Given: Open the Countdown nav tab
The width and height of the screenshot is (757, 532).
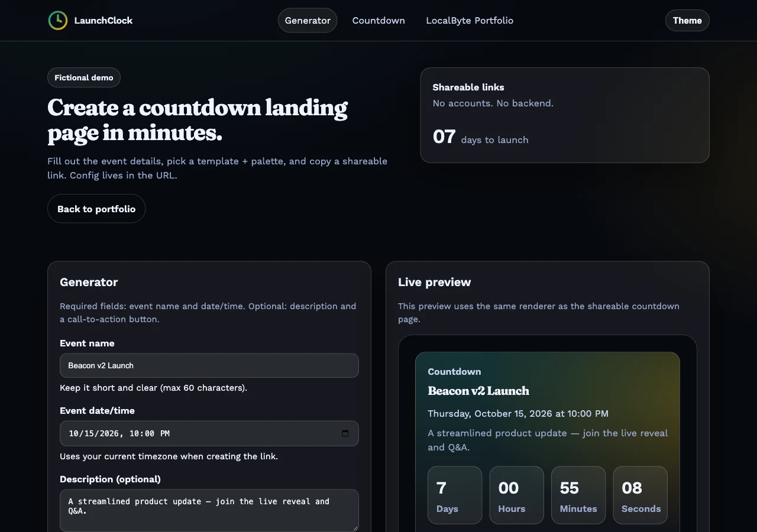Looking at the screenshot, I should tap(378, 21).
